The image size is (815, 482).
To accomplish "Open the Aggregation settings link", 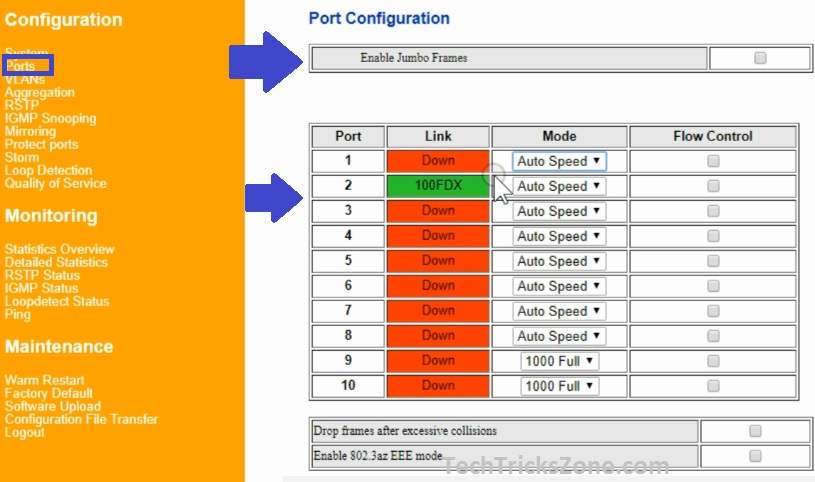I will pyautogui.click(x=39, y=92).
